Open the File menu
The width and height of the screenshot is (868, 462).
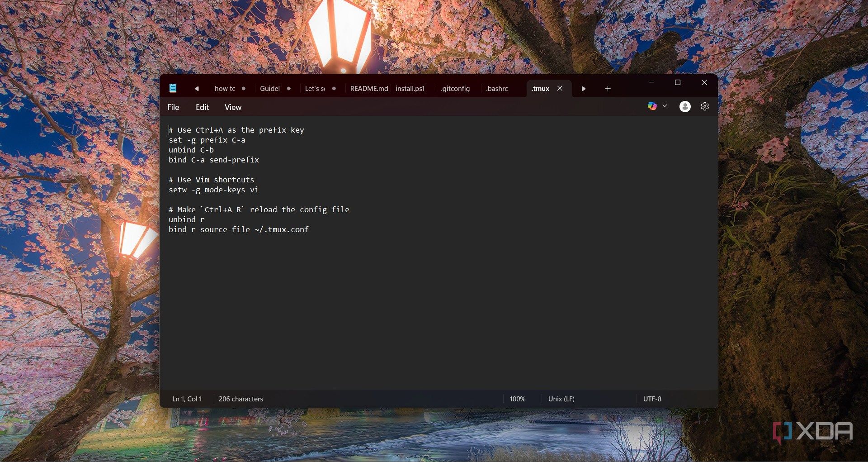[173, 107]
